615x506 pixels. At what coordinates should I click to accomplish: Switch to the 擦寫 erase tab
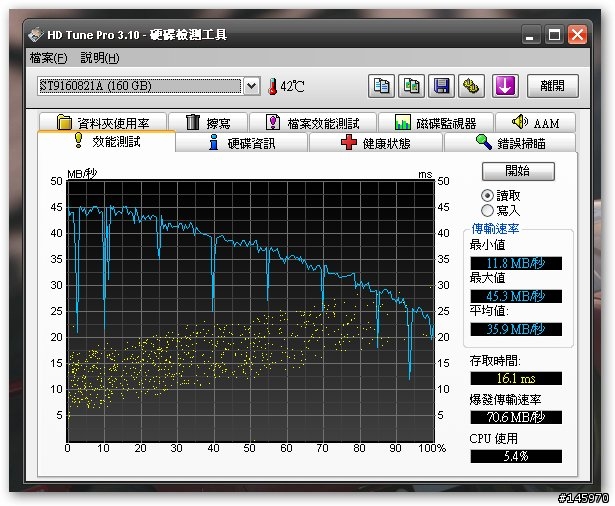[208, 123]
